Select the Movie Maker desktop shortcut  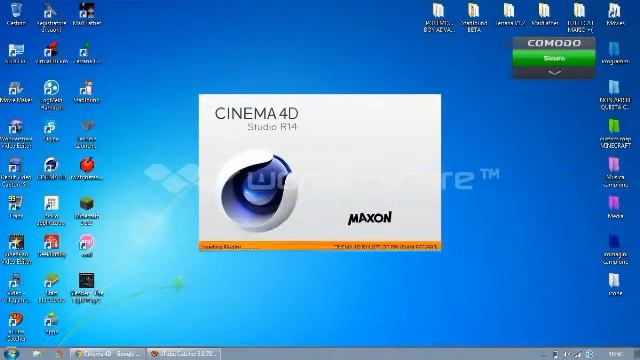16,92
